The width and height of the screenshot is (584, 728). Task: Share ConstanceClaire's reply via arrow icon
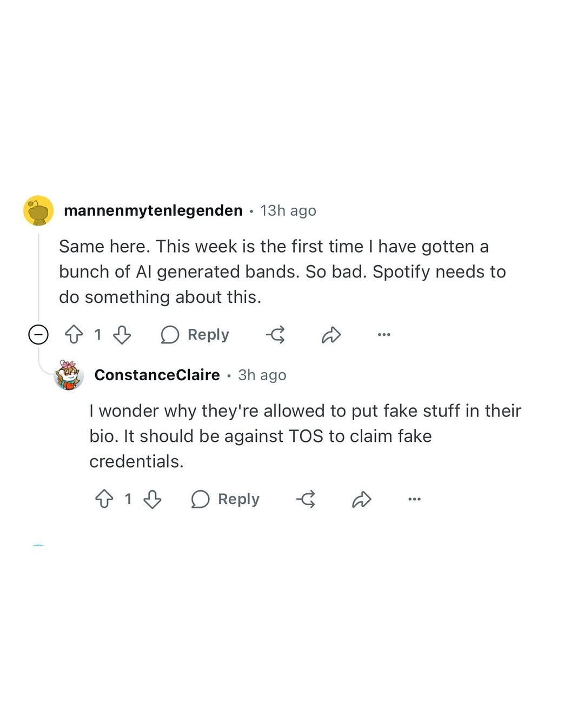tap(361, 499)
